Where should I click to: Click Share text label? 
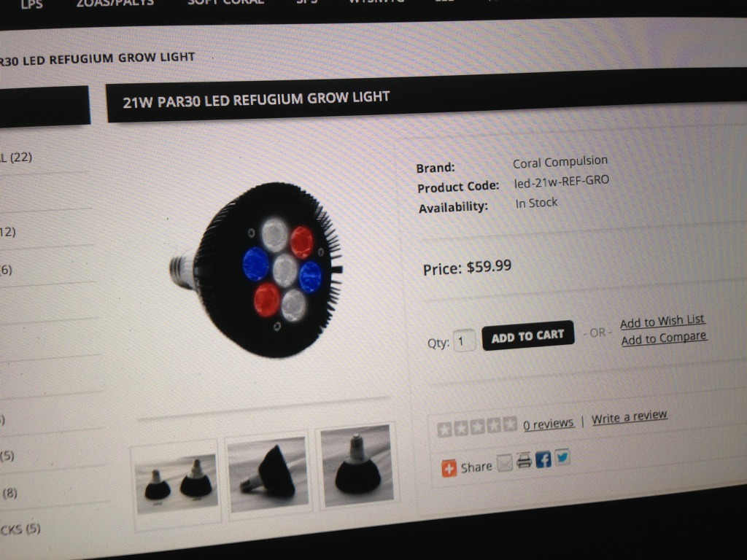point(476,467)
